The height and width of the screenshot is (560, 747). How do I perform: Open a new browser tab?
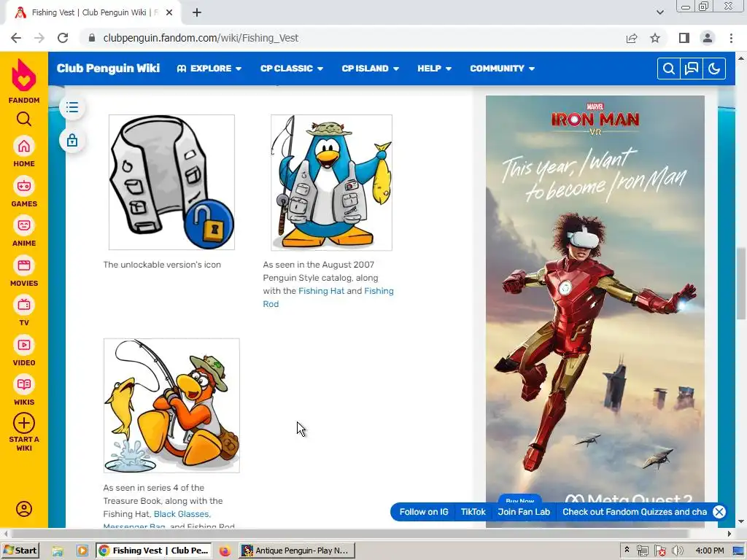pos(197,13)
